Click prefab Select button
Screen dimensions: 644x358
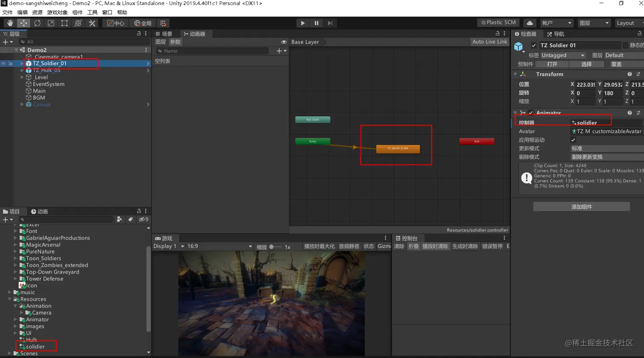(586, 64)
